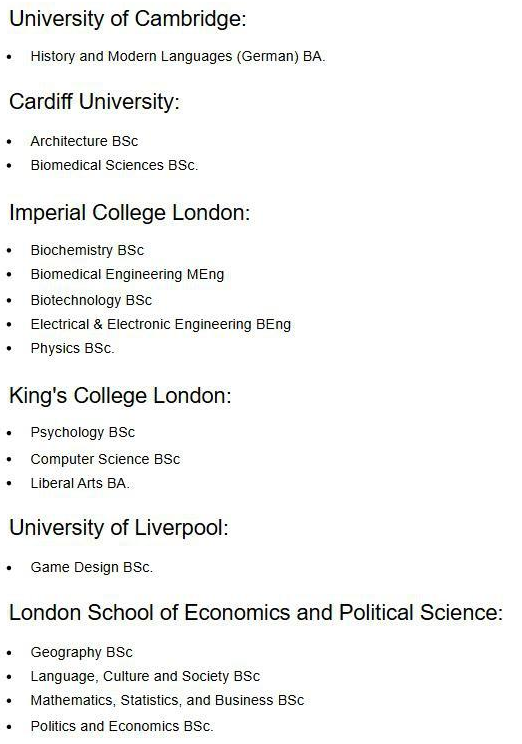Select Biomedical Sciences BSc entry
Screen dimensions: 522x744
114,165
